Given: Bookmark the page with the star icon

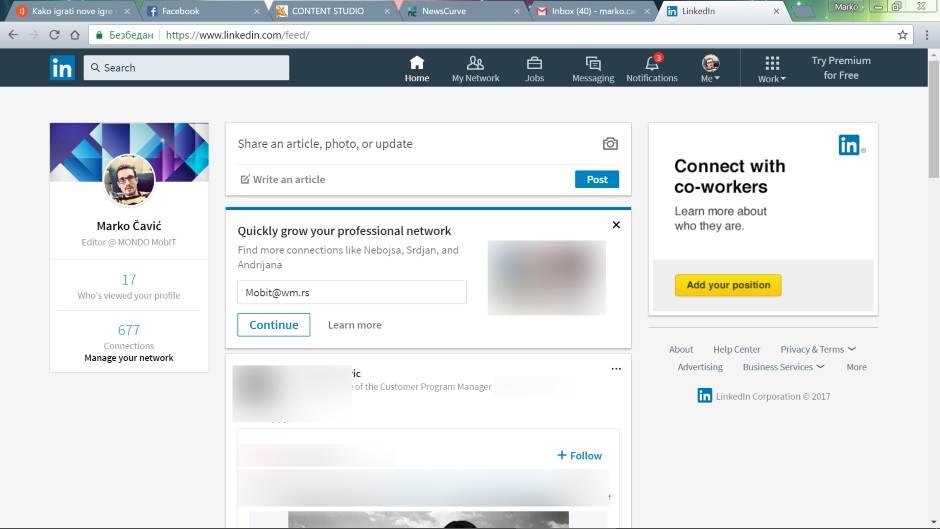Looking at the screenshot, I should pyautogui.click(x=902, y=35).
